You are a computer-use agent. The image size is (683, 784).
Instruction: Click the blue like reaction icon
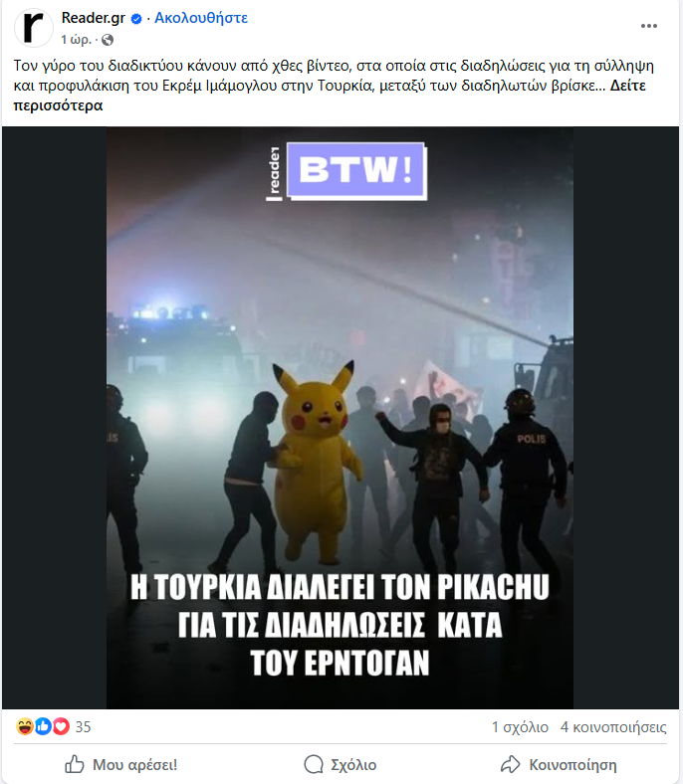point(43,726)
